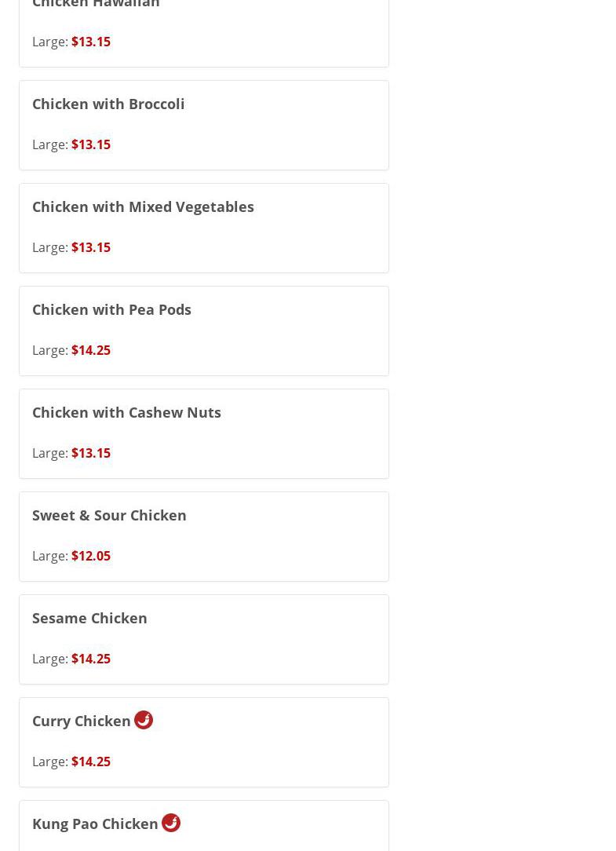Click the $13.15 price under Chicken Hawaiian
The width and height of the screenshot is (616, 851).
click(x=91, y=42)
